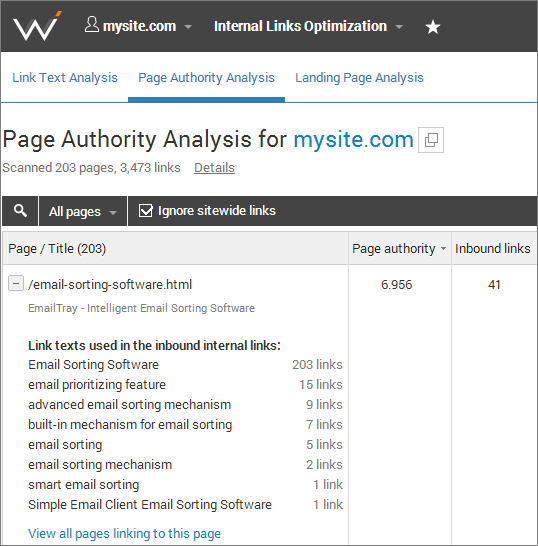This screenshot has width=538, height=546.
Task: Select 'advanced email sorting mechanism' link text
Action: 130,405
